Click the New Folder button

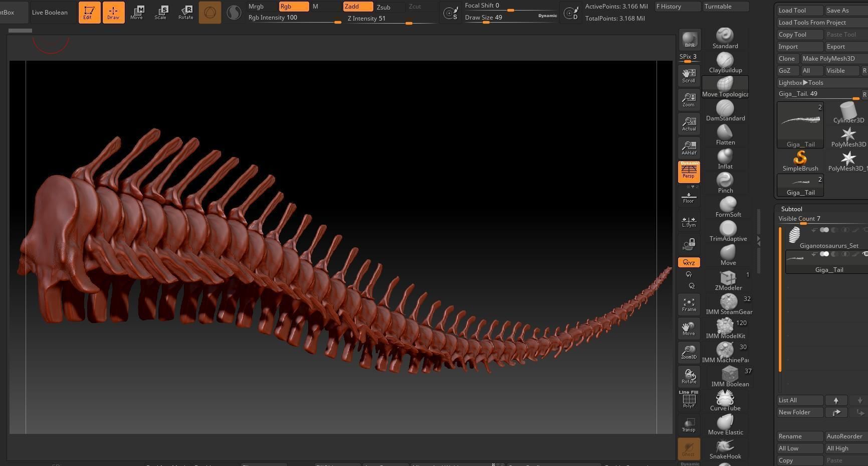coord(800,412)
